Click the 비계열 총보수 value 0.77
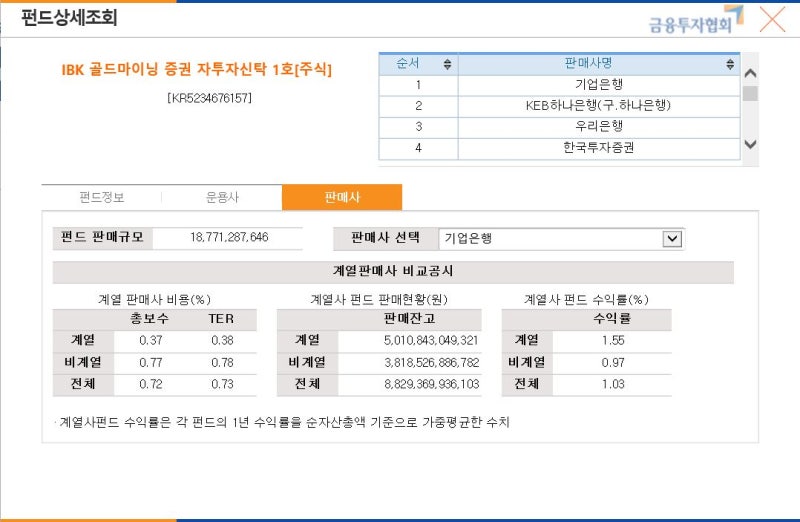Viewport: 800px width, 522px height. tap(151, 363)
